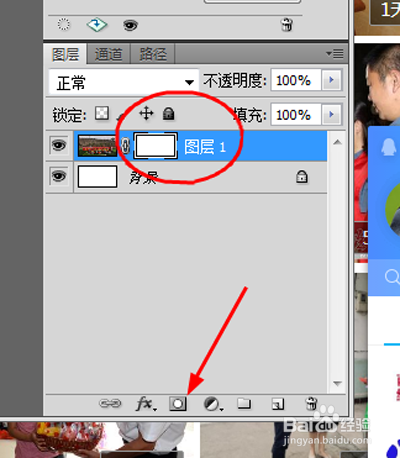Click the lock all padlock icon
Viewport: 400px width, 458px height.
[169, 113]
